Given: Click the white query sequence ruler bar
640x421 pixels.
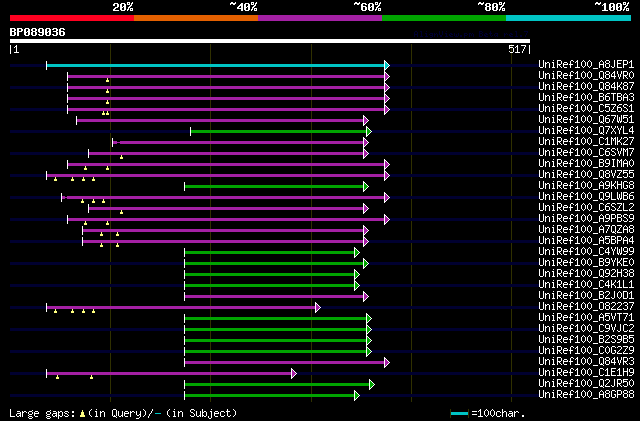Looking at the screenshot, I should coord(270,41).
